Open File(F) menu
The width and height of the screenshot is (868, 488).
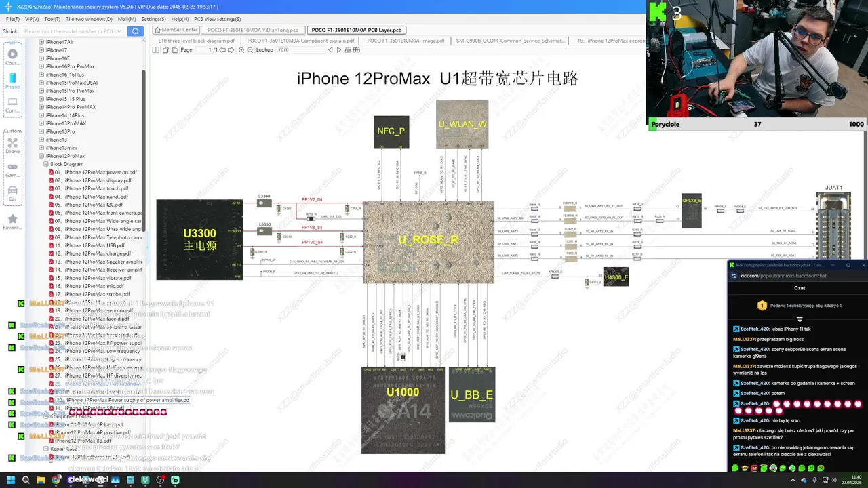[12, 19]
